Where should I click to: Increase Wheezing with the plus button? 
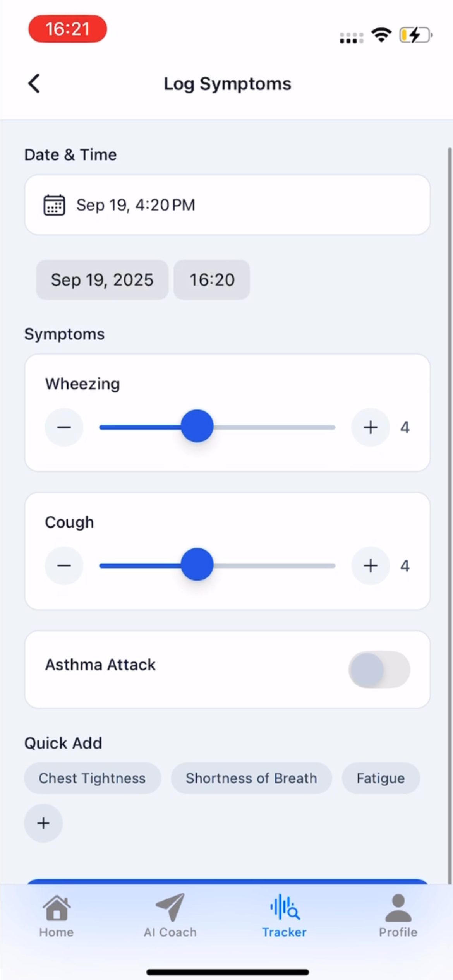(x=370, y=427)
